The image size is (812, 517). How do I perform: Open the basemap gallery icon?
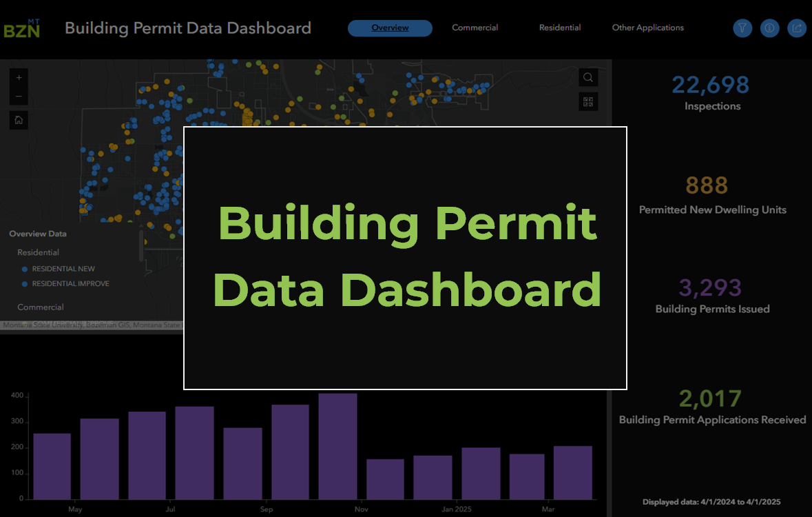pos(588,101)
